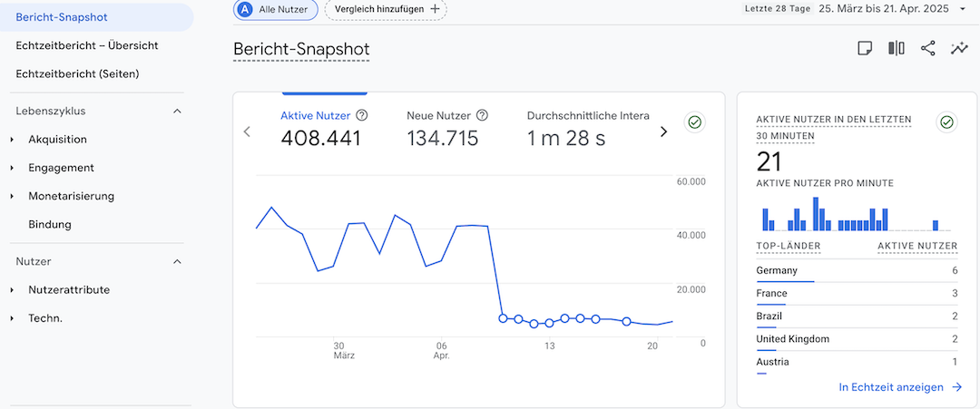
Task: Expand the Techn. tree item
Action: [12, 318]
